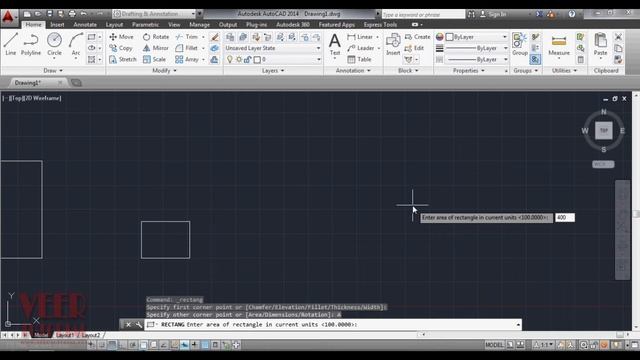Toggle Object Snap in status bar
Viewport: 640px width, 360px height.
coord(143,345)
